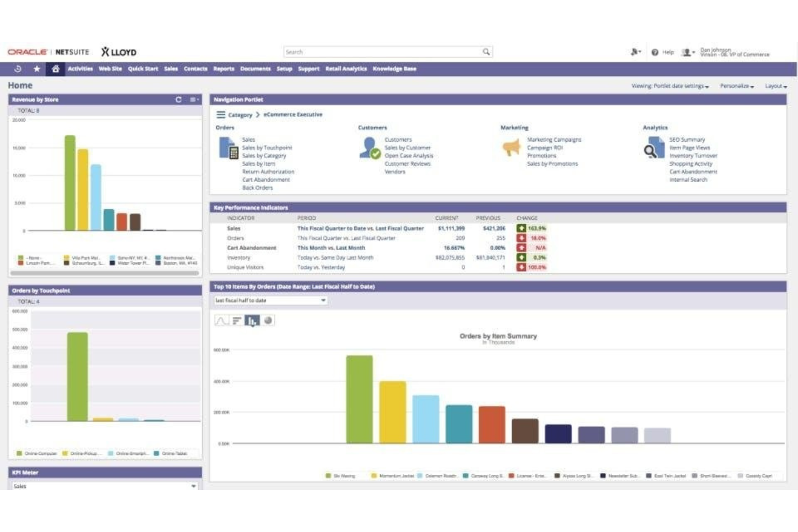
Task: Expand the KPI Meter metric selector
Action: [194, 485]
